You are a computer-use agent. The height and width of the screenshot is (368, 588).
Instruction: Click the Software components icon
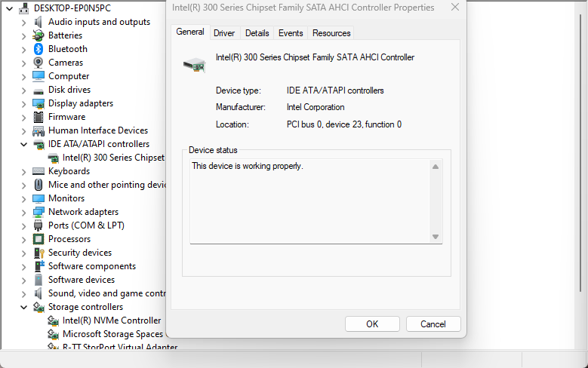click(x=39, y=266)
